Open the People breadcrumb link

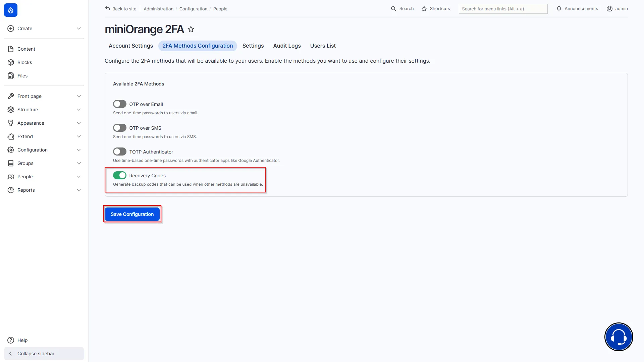pyautogui.click(x=220, y=9)
